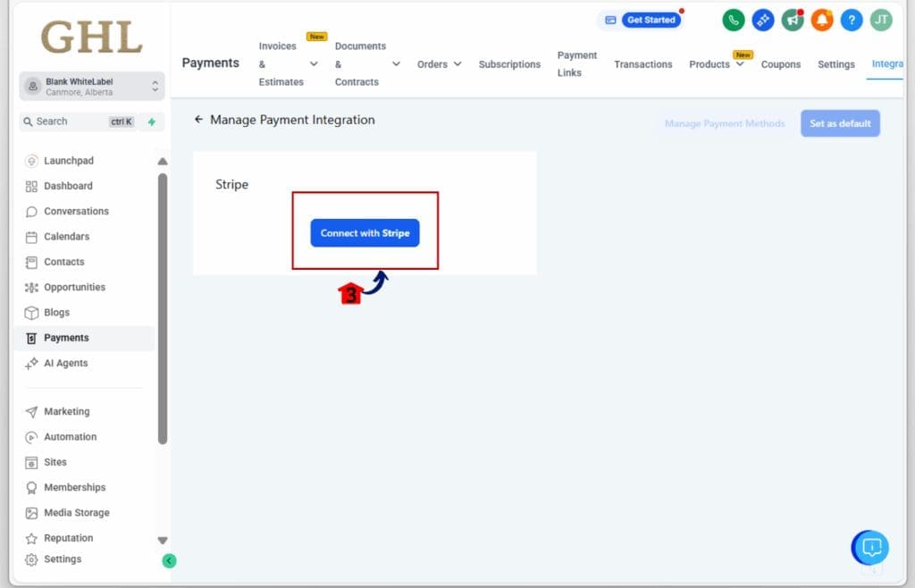915x588 pixels.
Task: Click the Launchpad sidebar icon
Action: pos(31,161)
